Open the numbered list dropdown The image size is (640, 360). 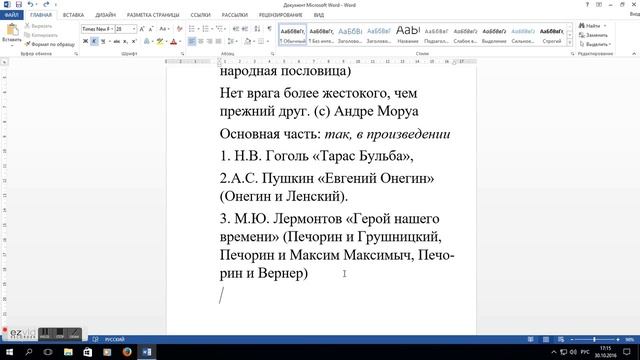(212, 29)
